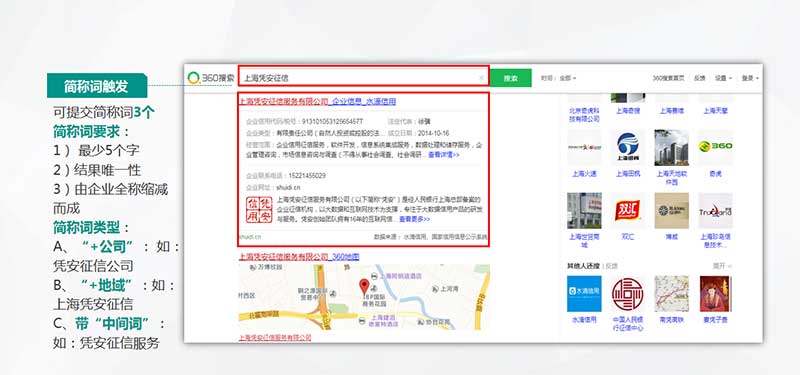Go to 360搜索首页 link
This screenshot has width=800, height=375.
[668, 78]
